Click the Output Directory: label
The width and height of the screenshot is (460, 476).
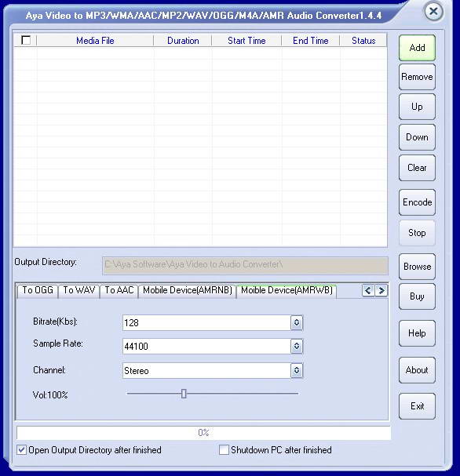click(46, 262)
